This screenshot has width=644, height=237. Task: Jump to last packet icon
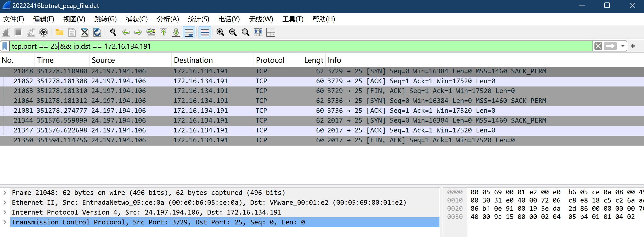[x=176, y=32]
